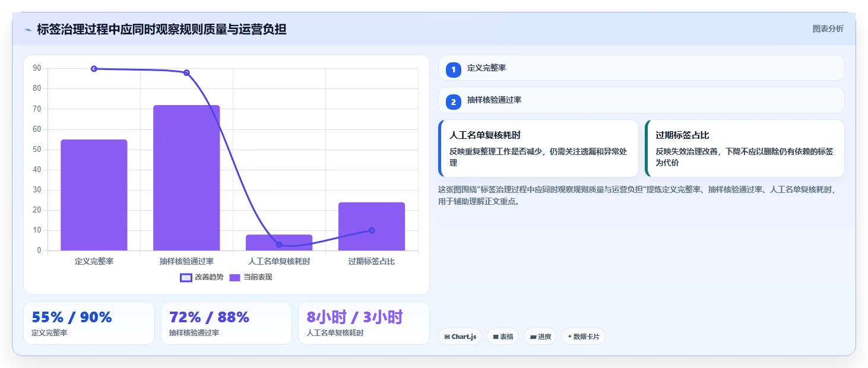Click trend line point above 抽样核验通过率
The height and width of the screenshot is (368, 868).
click(186, 73)
